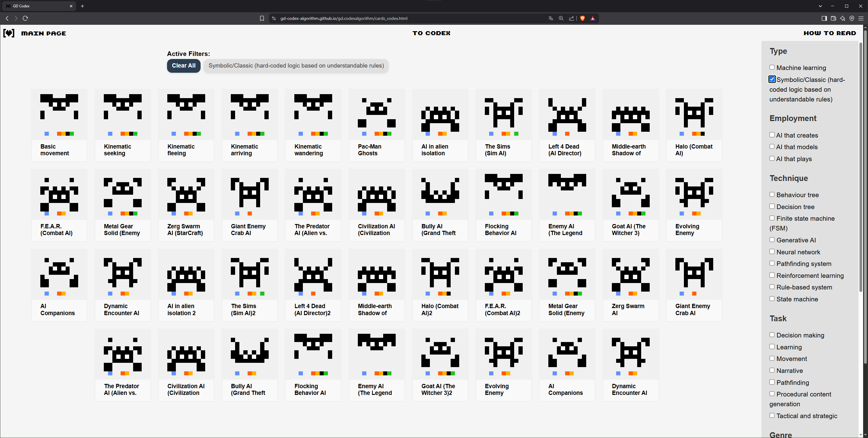Open The Sims (Sim AI) card
This screenshot has height=438, width=868.
[x=503, y=125]
